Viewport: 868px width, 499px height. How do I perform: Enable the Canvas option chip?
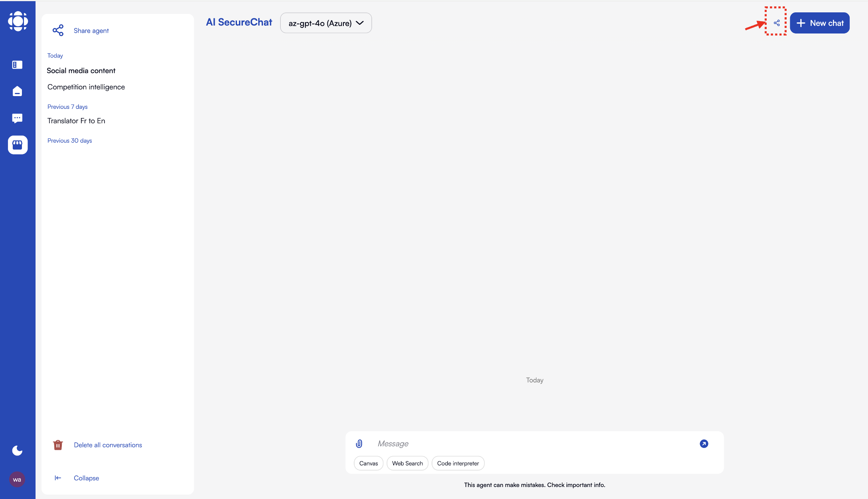[x=368, y=463]
